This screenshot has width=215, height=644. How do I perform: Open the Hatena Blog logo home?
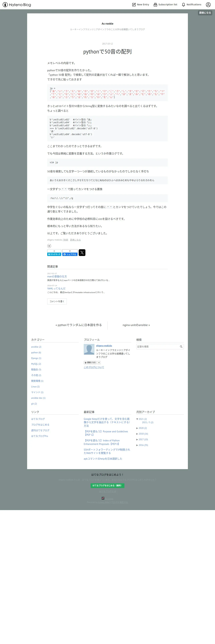coord(17,5)
